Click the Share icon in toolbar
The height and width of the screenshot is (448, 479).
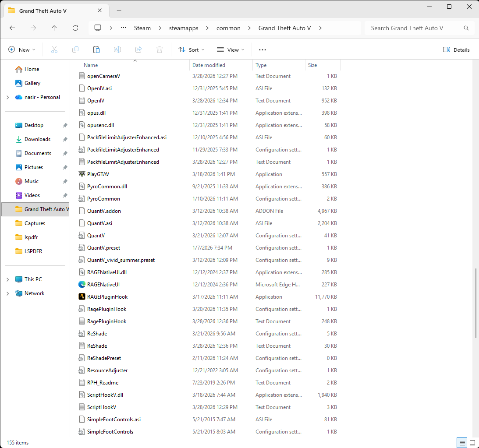(138, 50)
